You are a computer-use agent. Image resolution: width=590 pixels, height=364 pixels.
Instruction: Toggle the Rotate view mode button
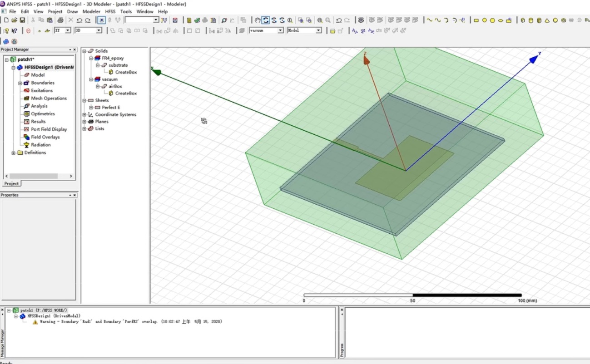point(266,20)
